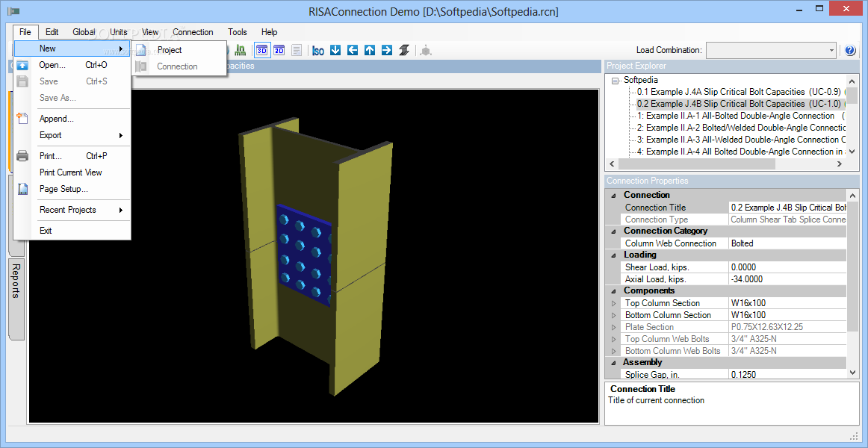Click the blue right arrow view icon

387,50
